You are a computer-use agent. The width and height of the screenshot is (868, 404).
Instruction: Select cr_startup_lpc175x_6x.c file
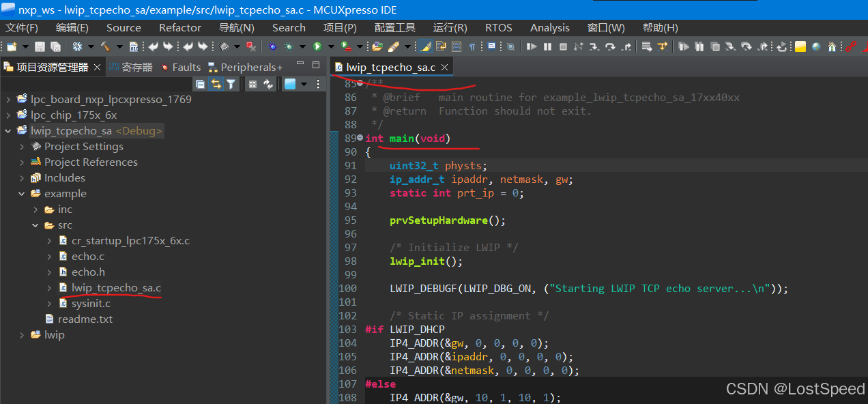(130, 240)
